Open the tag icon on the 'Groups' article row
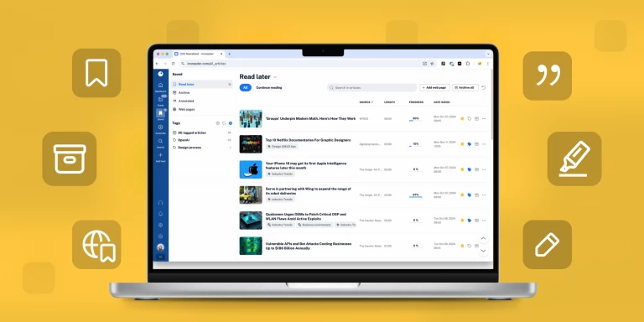Screen dimensions: 644x322 point(469,119)
